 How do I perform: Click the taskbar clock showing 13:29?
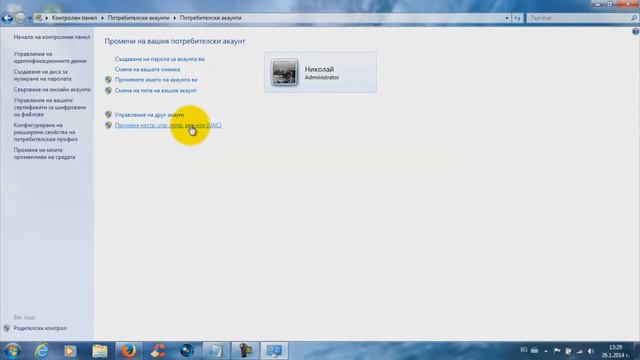[x=615, y=351]
